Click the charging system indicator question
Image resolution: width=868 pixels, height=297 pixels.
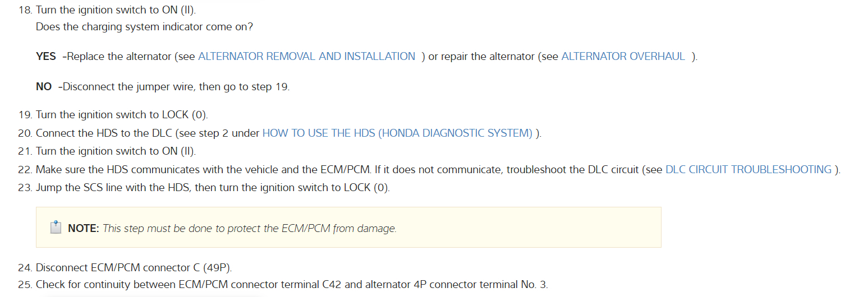(144, 26)
